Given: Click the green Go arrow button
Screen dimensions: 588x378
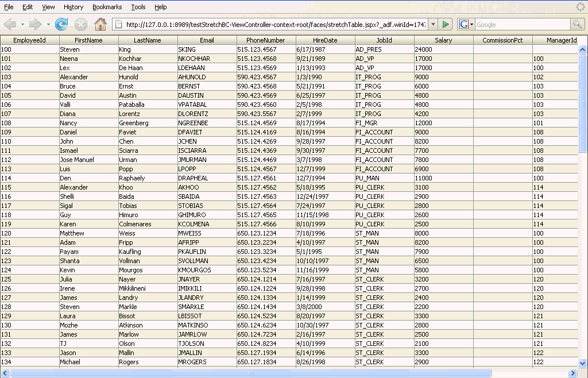Looking at the screenshot, I should point(446,24).
